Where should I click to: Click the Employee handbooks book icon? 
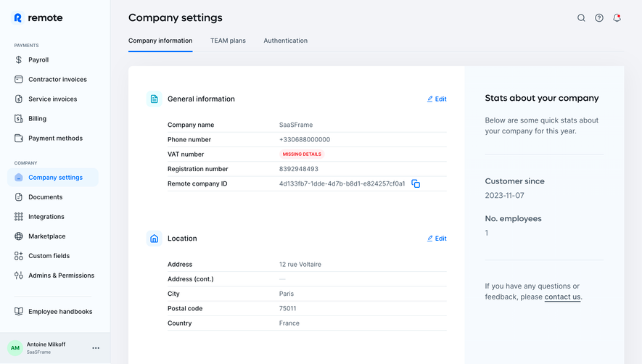[18, 312]
